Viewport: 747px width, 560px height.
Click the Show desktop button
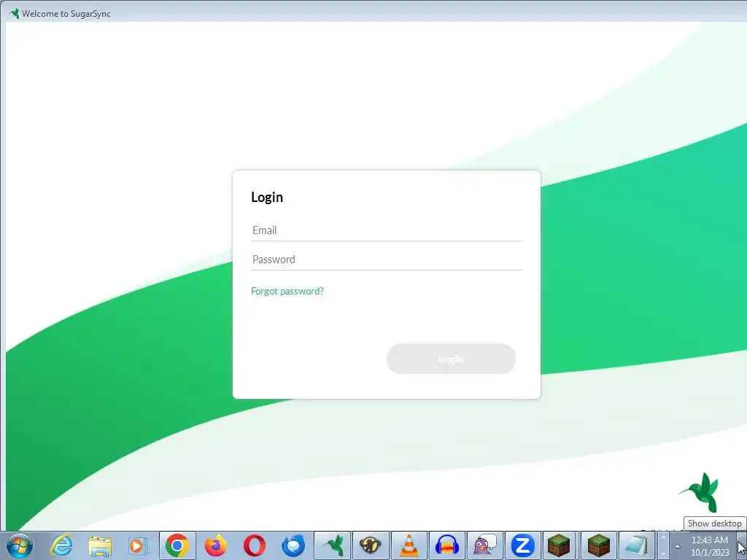[x=742, y=545]
